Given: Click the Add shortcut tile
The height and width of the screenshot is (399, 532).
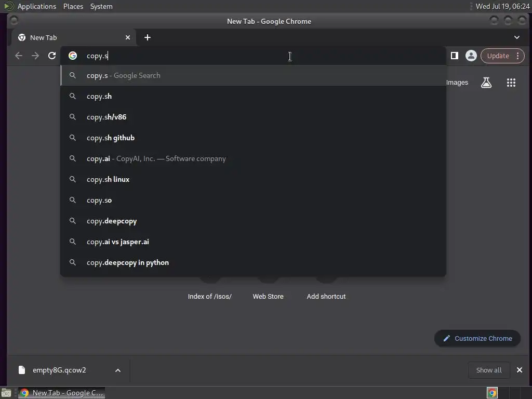Looking at the screenshot, I should tap(326, 296).
